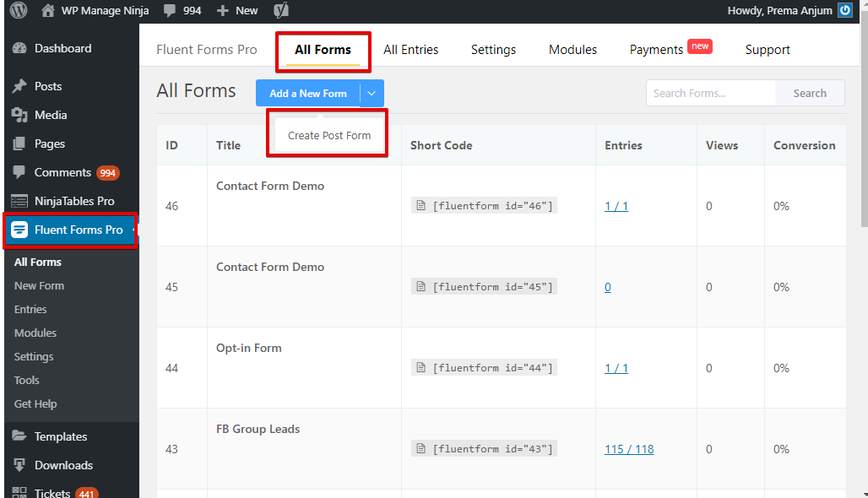Click the plus icon next to New
Image resolution: width=868 pixels, height=498 pixels.
[x=223, y=10]
